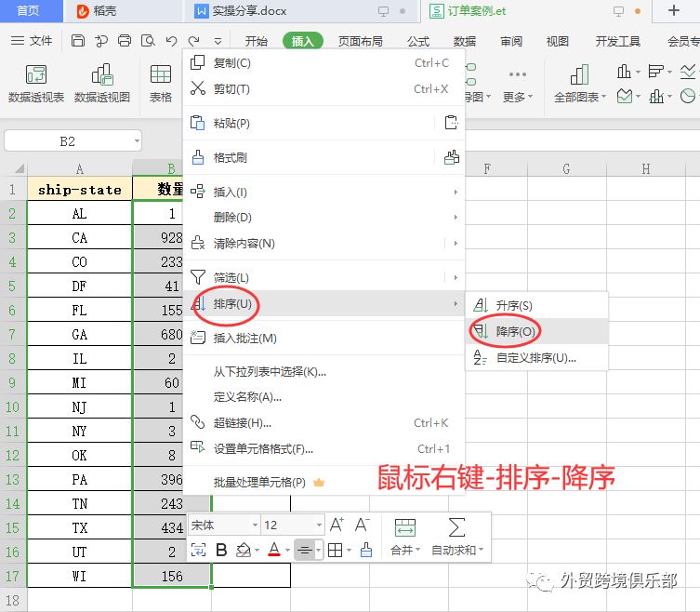Choose 粘贴(P) from the context menu
Image resolution: width=700 pixels, height=612 pixels.
(308, 123)
